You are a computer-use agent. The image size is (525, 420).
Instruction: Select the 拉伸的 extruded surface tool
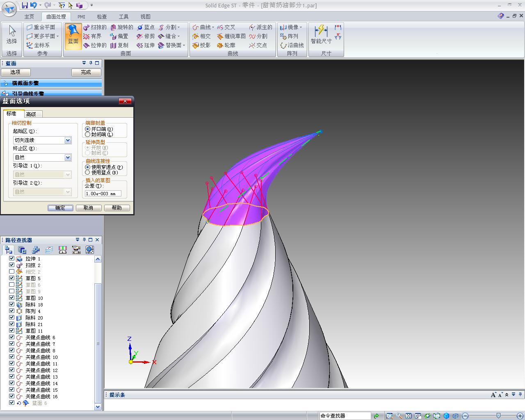(95, 45)
